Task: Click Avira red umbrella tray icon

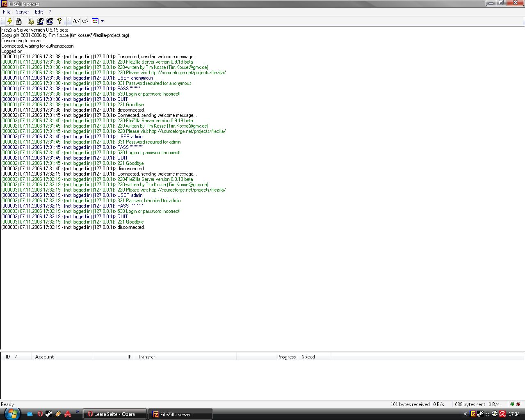Action: 502,414
